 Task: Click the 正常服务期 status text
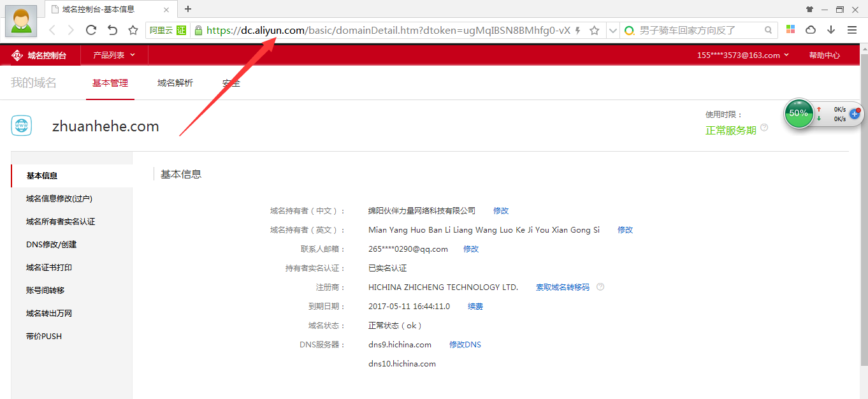(730, 130)
